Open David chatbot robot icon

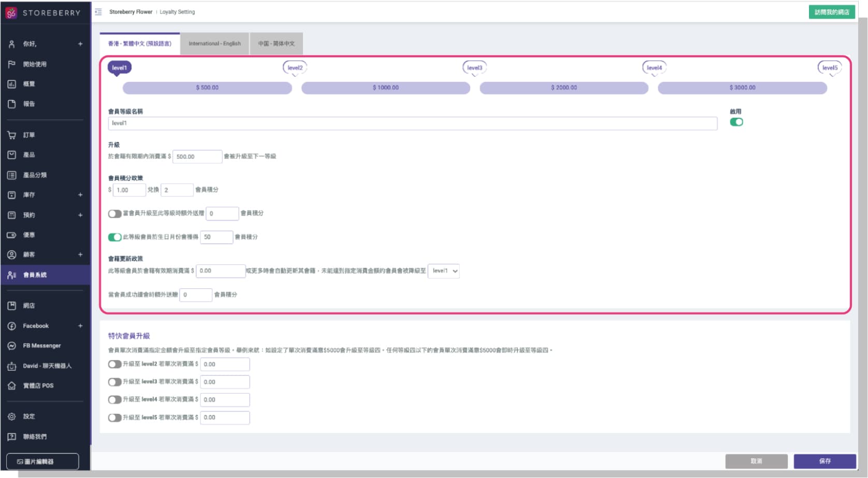[11, 366]
